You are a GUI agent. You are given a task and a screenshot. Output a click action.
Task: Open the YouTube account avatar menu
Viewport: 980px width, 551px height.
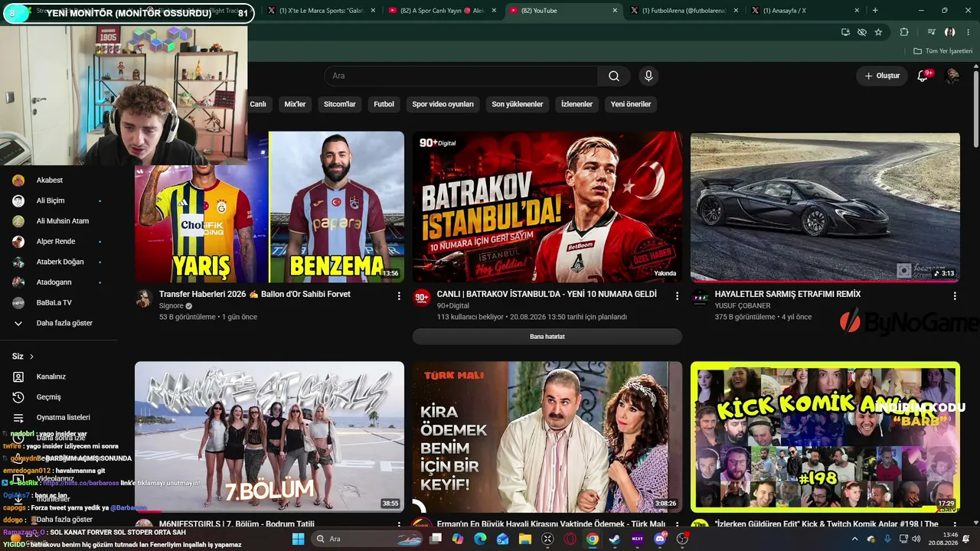952,76
